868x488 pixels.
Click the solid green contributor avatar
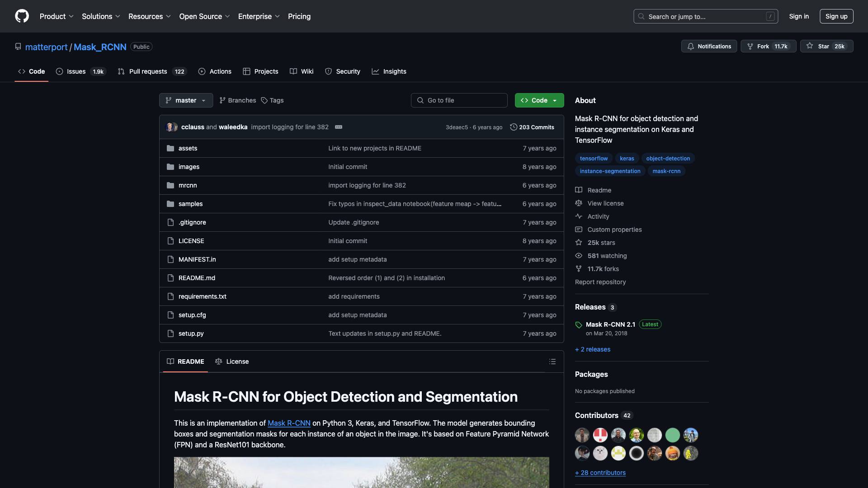pyautogui.click(x=673, y=435)
